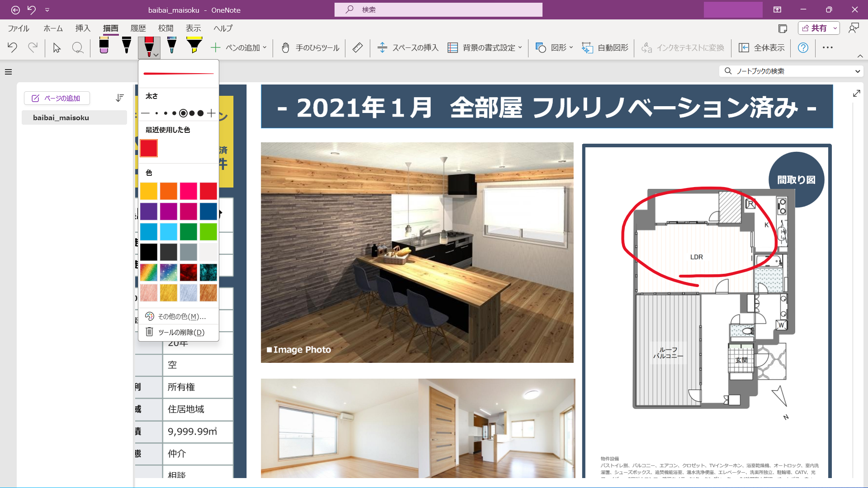The height and width of the screenshot is (488, 868).
Task: Open the Quick Access customize dropdown
Action: 47,9
